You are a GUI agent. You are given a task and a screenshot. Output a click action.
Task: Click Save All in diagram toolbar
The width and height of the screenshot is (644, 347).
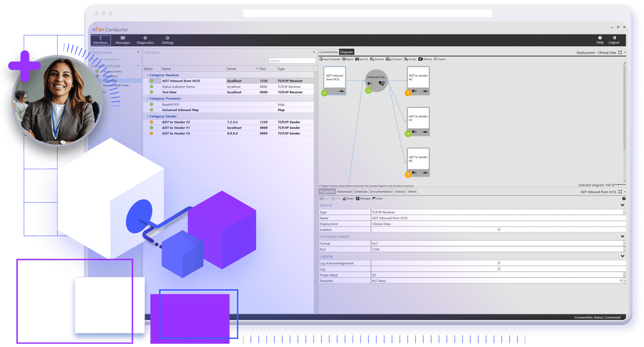click(x=362, y=59)
